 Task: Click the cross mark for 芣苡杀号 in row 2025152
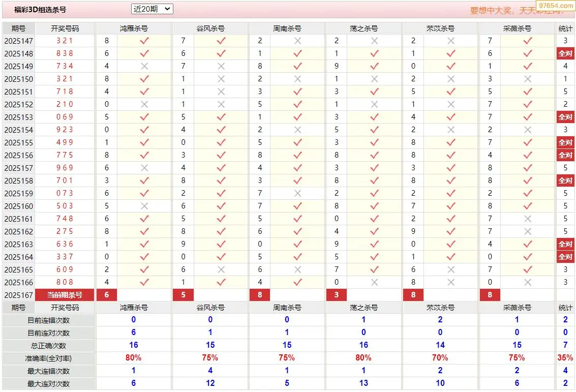tap(451, 104)
